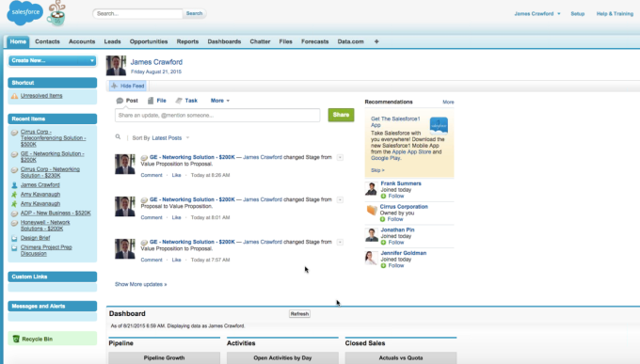Image resolution: width=640 pixels, height=364 pixels.
Task: Open Help & Training link
Action: point(615,13)
